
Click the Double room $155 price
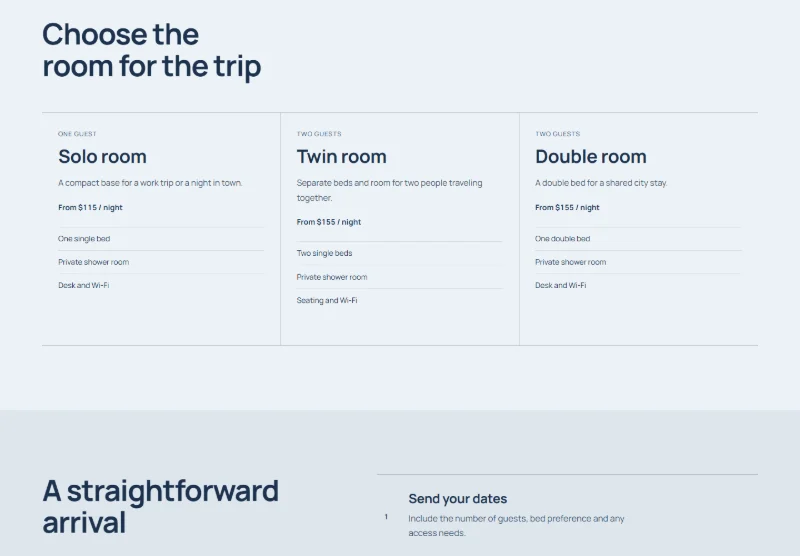567,208
